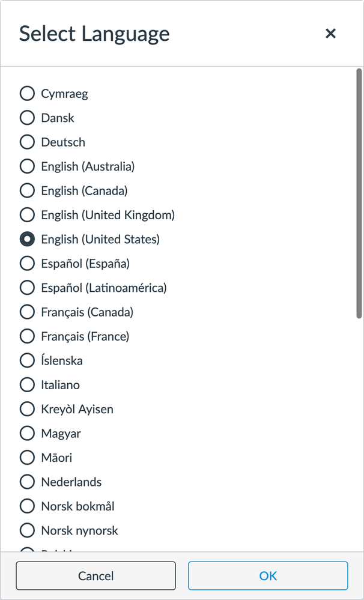Choose Magyar from the list
This screenshot has width=364, height=600.
(27, 433)
